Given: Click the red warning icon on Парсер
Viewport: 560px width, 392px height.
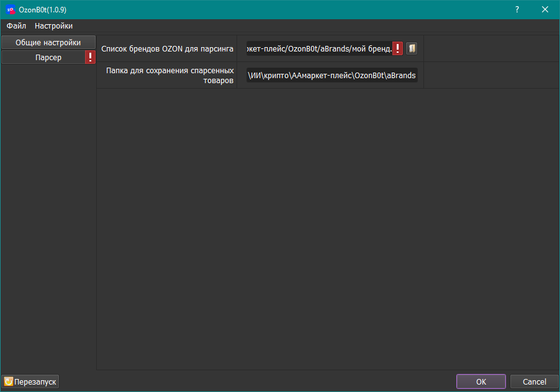Looking at the screenshot, I should pyautogui.click(x=90, y=57).
